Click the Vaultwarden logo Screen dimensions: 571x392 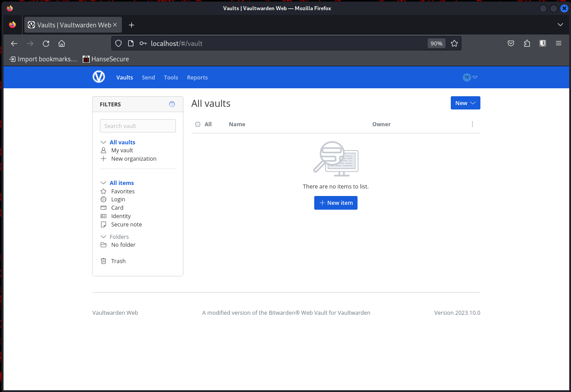99,77
